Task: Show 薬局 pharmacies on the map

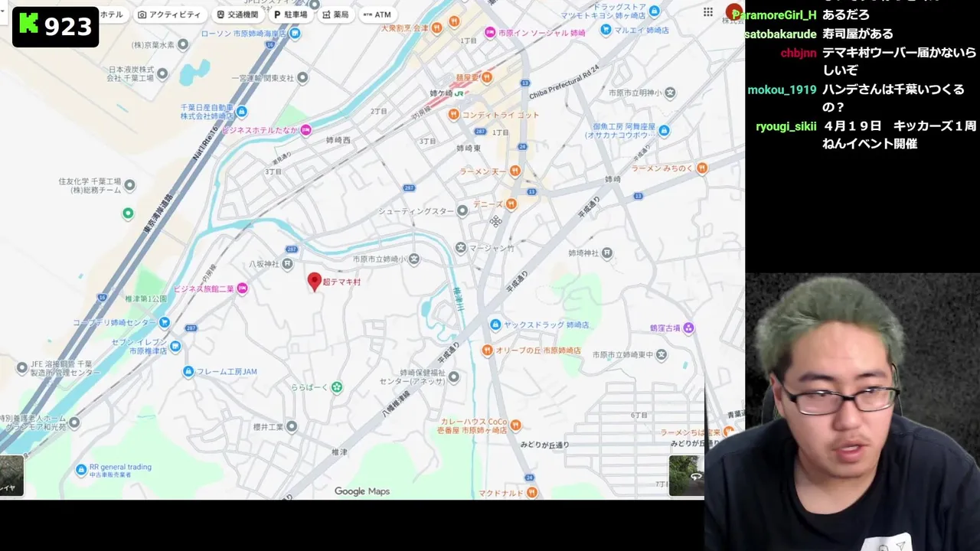Action: click(x=335, y=15)
